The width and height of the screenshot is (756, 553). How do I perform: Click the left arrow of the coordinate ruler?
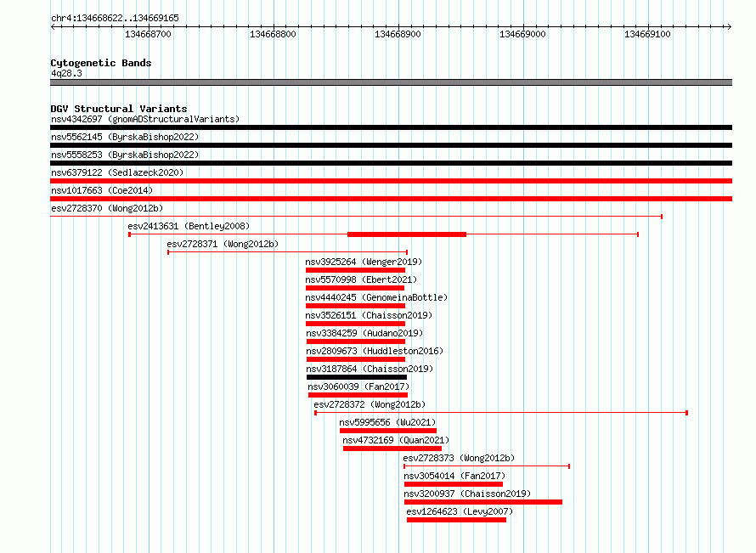pyautogui.click(x=53, y=27)
